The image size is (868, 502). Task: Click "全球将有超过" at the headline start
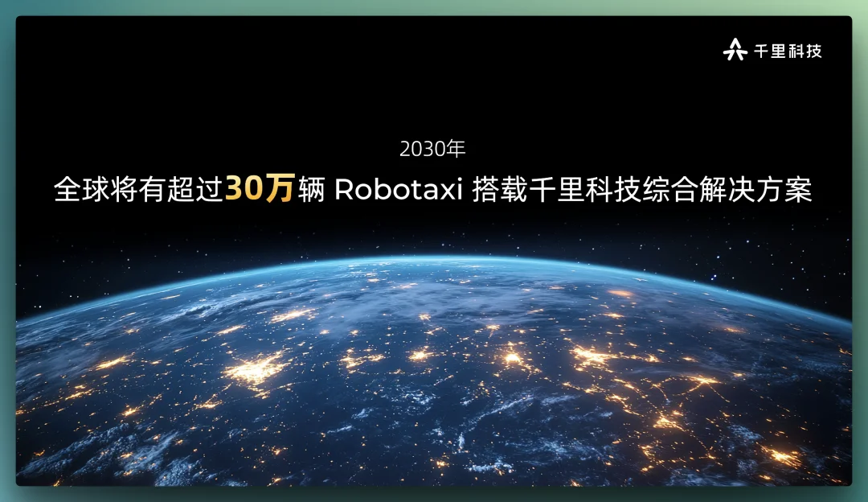click(x=138, y=191)
